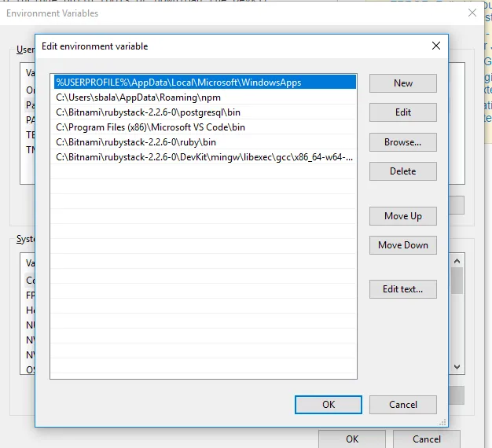Click the Move Down button
Screen dimensions: 492x448
pos(403,245)
